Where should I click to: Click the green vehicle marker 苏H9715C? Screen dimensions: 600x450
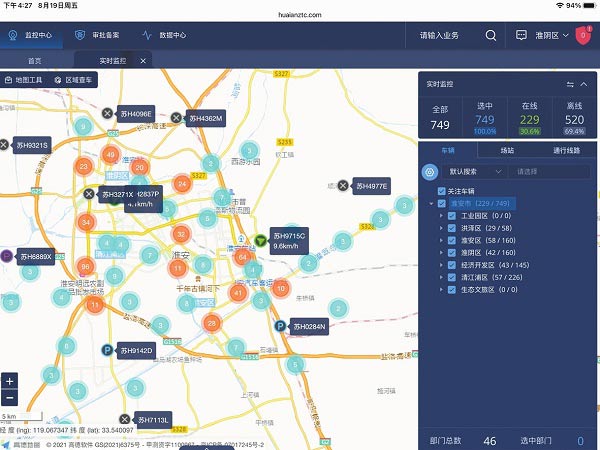pos(260,240)
